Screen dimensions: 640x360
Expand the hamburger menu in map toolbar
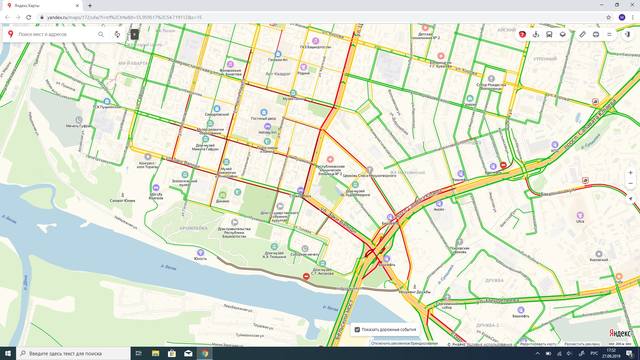click(609, 35)
